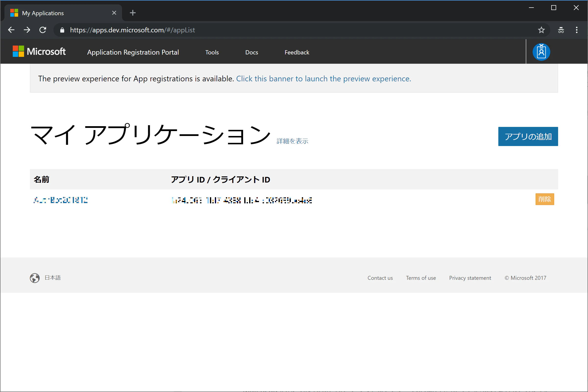Click the 詳細を表示 link

(293, 141)
